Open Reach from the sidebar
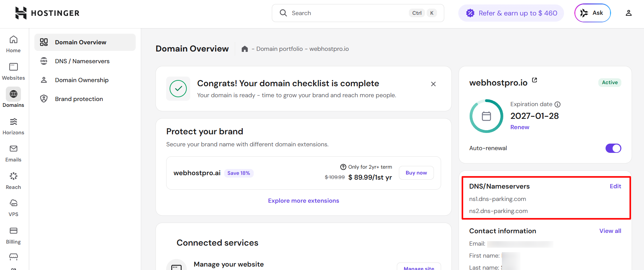This screenshot has width=644, height=270. (x=13, y=181)
